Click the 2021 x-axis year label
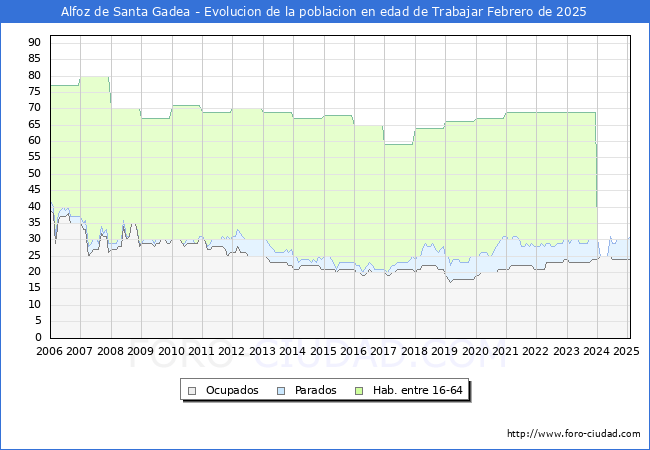Screen dimensions: 650x450 pyautogui.click(x=506, y=351)
